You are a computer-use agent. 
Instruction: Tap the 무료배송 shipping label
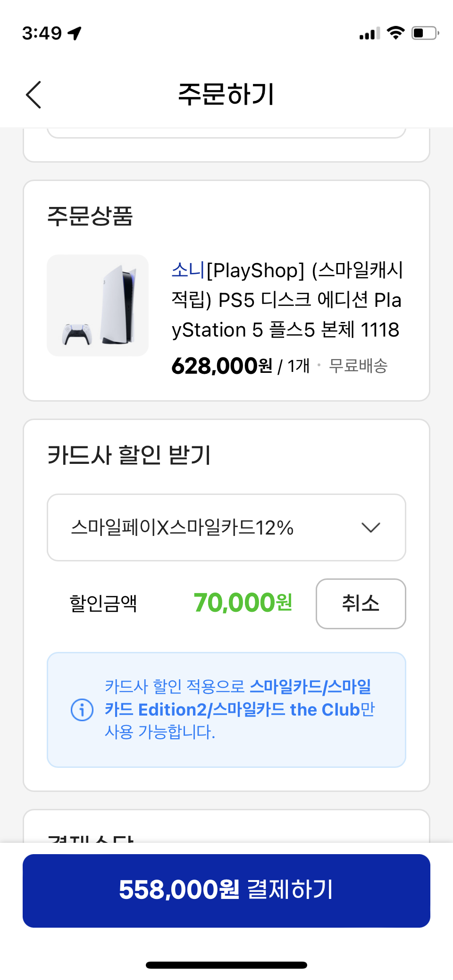click(x=358, y=366)
